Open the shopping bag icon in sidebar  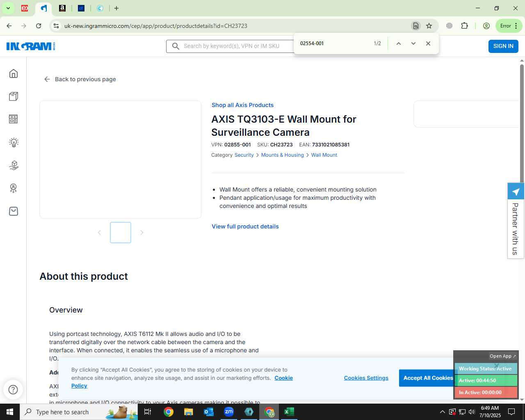coord(14,211)
